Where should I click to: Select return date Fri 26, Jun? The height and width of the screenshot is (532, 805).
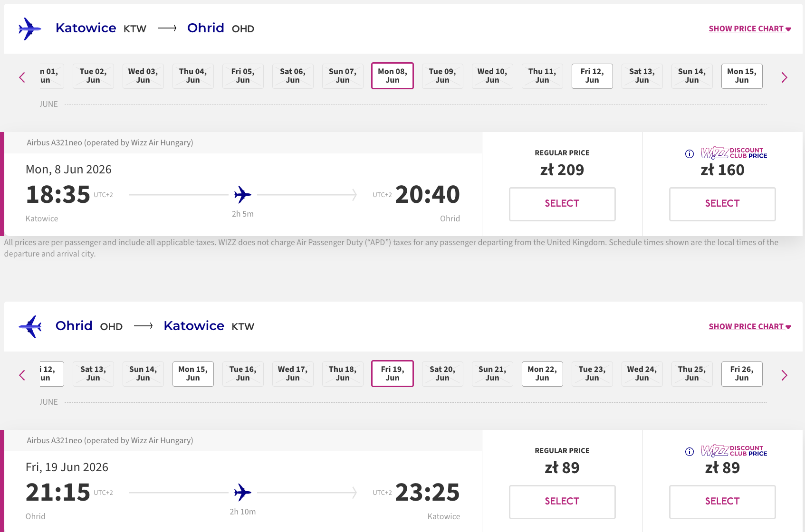click(x=742, y=374)
